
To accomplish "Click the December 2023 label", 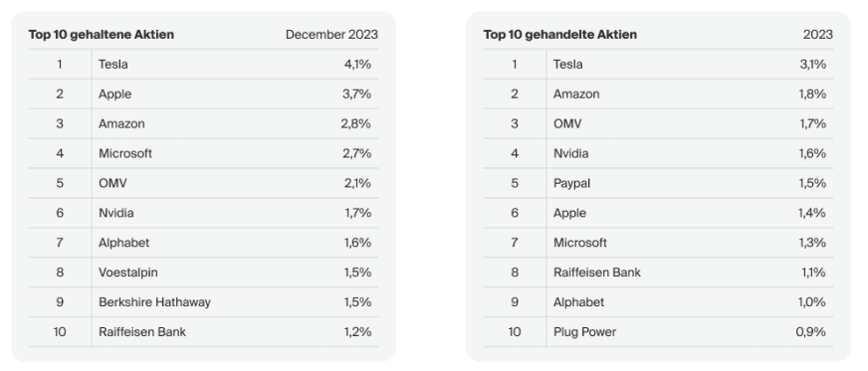I will tap(331, 34).
